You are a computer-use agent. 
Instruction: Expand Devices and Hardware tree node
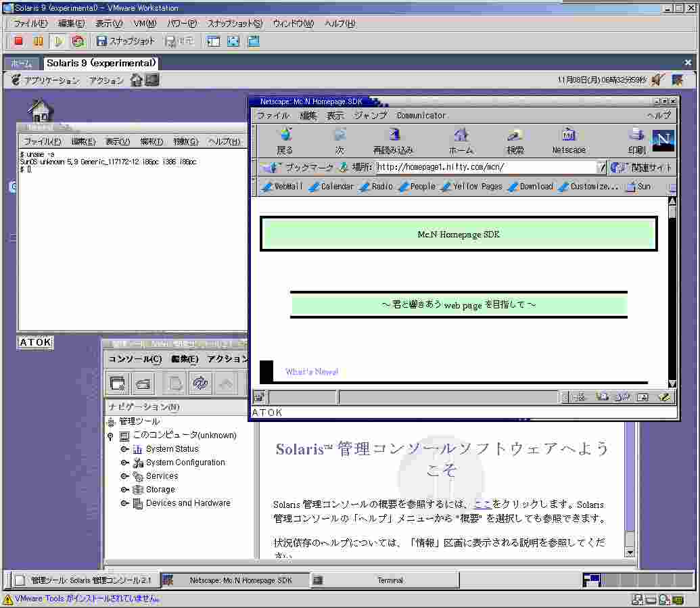(124, 503)
